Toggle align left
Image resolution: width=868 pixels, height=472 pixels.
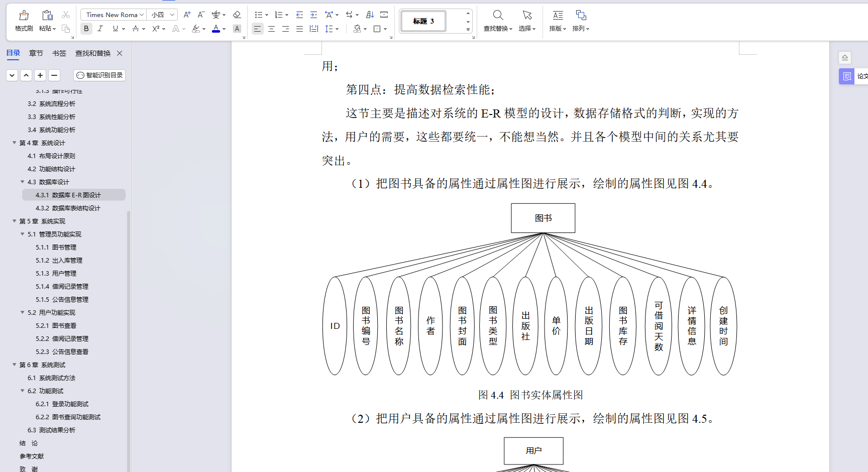point(257,29)
